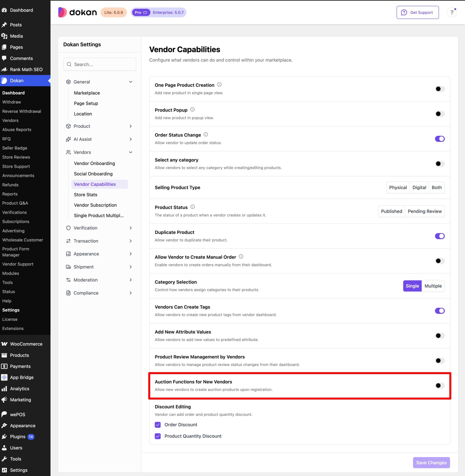Open WooCommerce in the admin sidebar
Screen dimensions: 465x476
click(x=25, y=344)
